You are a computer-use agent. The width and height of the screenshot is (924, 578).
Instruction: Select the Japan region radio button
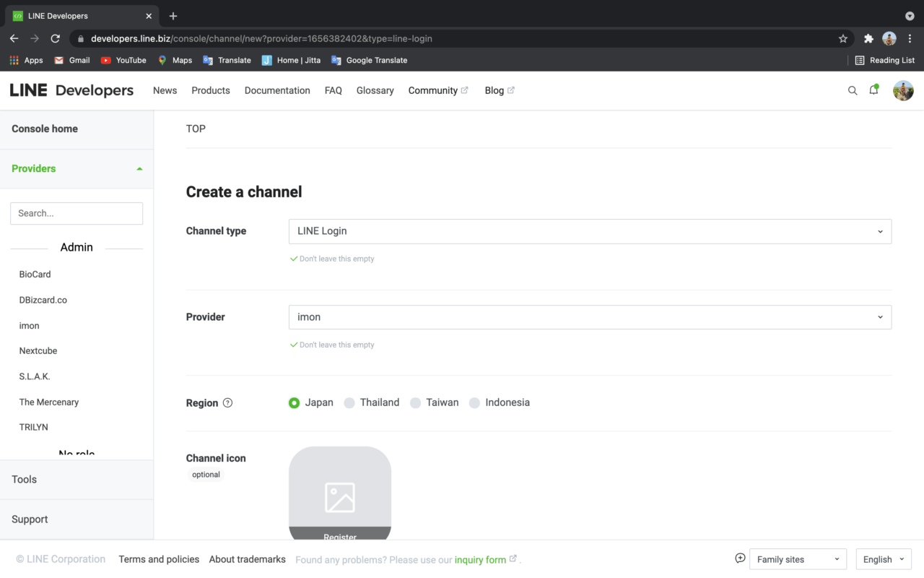[x=294, y=403]
